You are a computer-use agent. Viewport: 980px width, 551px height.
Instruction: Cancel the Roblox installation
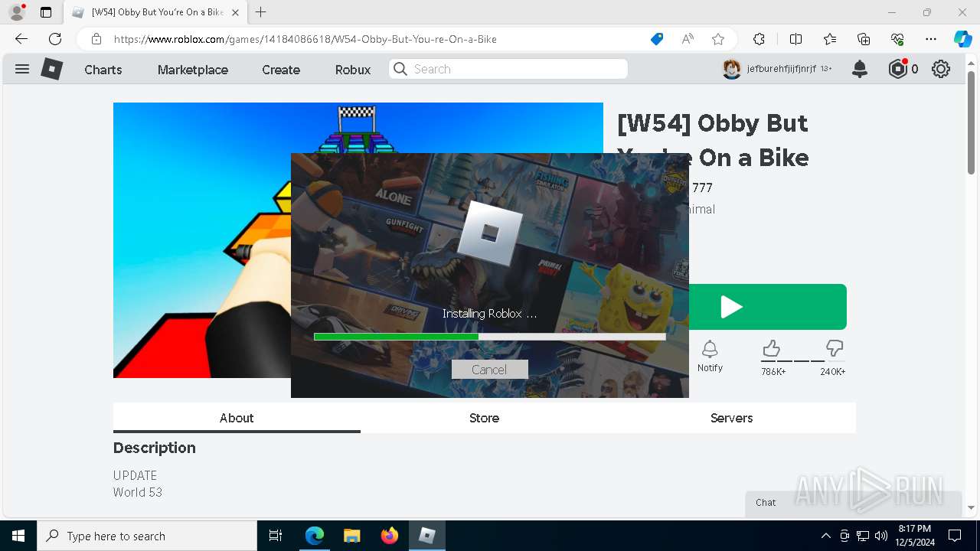coord(489,370)
